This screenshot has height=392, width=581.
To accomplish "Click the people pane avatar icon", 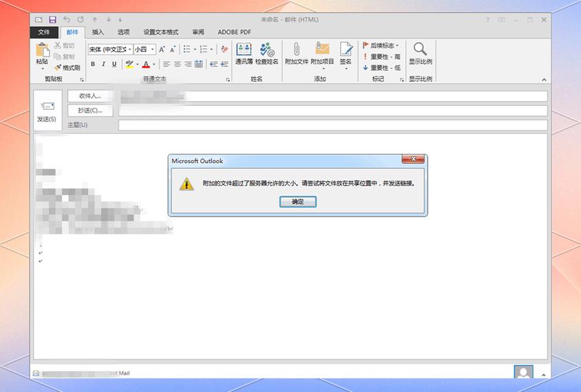I will point(523,372).
